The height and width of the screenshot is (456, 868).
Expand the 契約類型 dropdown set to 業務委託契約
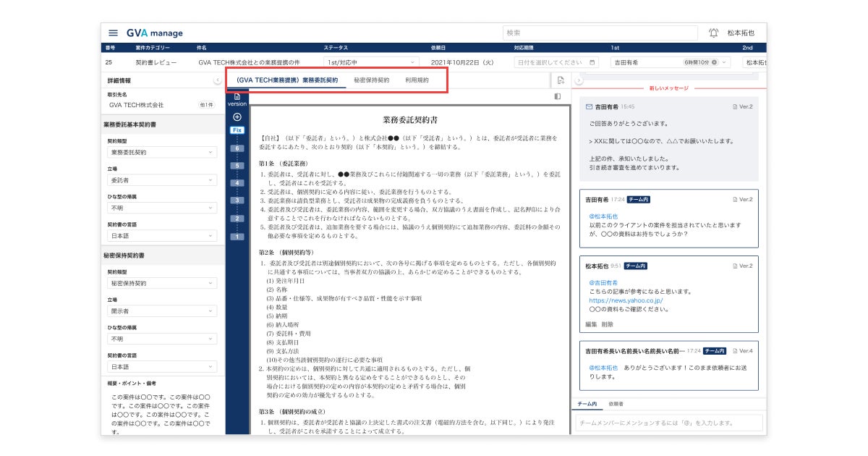pos(162,153)
